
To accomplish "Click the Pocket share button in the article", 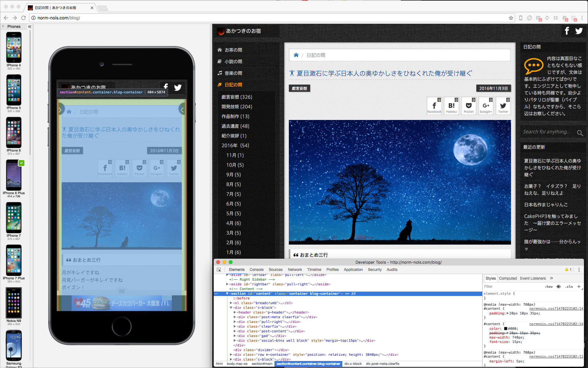I will (468, 106).
